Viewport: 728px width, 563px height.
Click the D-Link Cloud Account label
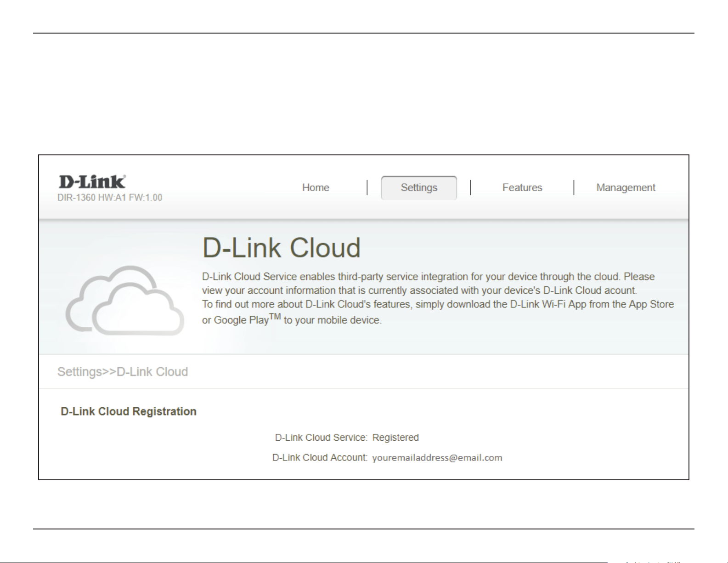320,458
